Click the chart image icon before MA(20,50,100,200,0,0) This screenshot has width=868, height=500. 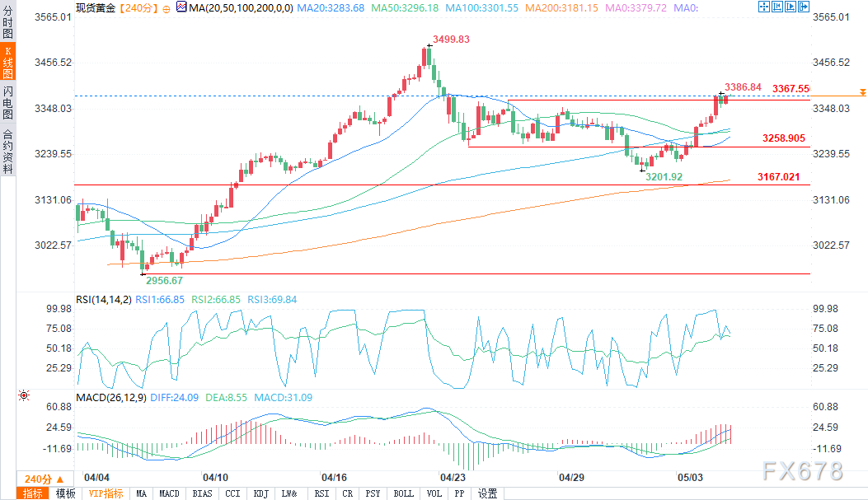(x=180, y=7)
